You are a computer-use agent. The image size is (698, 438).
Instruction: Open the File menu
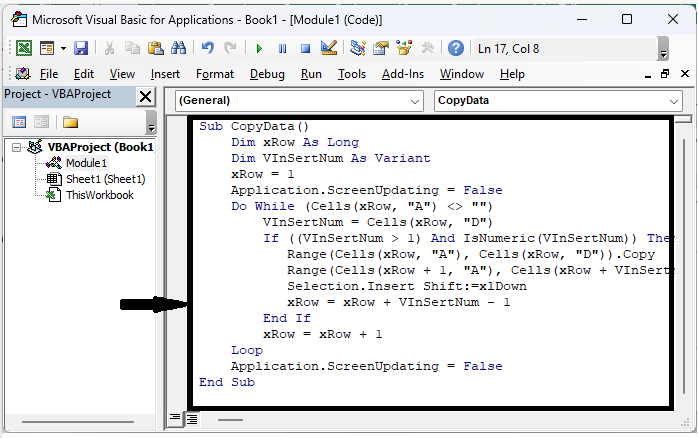click(49, 74)
